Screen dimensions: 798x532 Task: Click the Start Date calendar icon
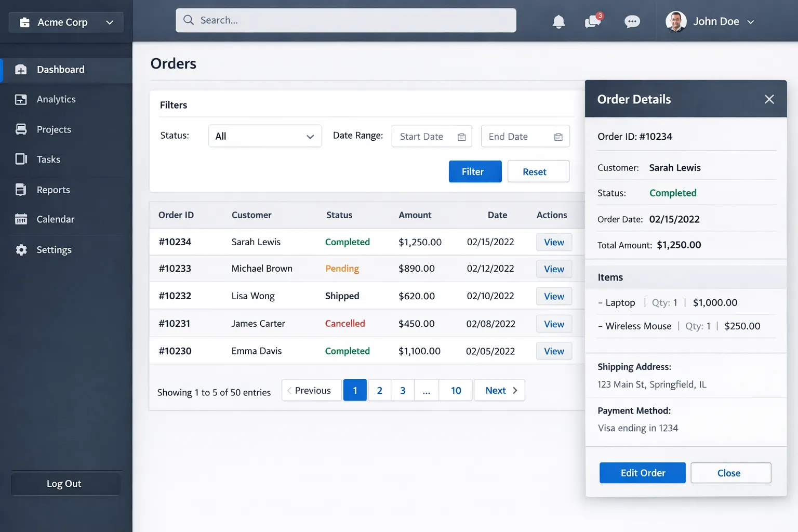(x=461, y=137)
